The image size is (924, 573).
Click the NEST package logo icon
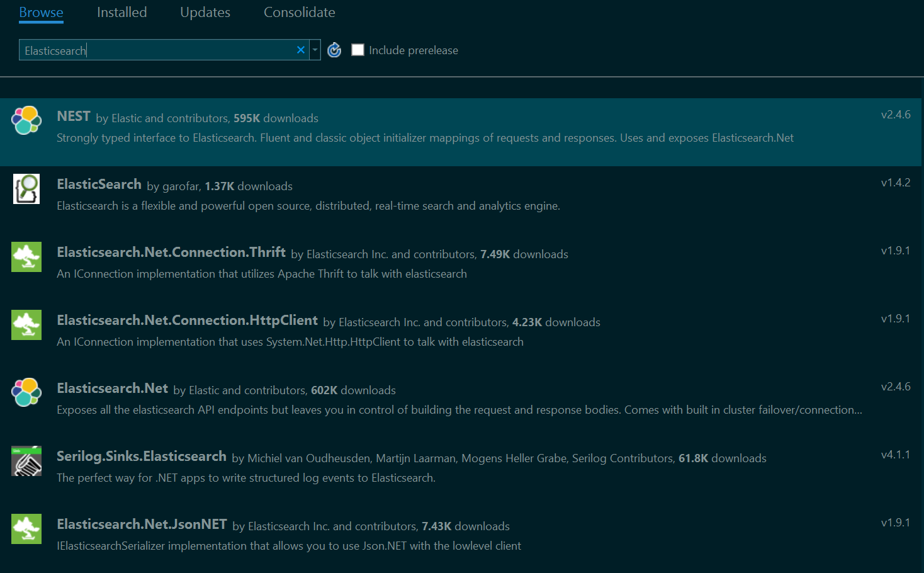26,120
